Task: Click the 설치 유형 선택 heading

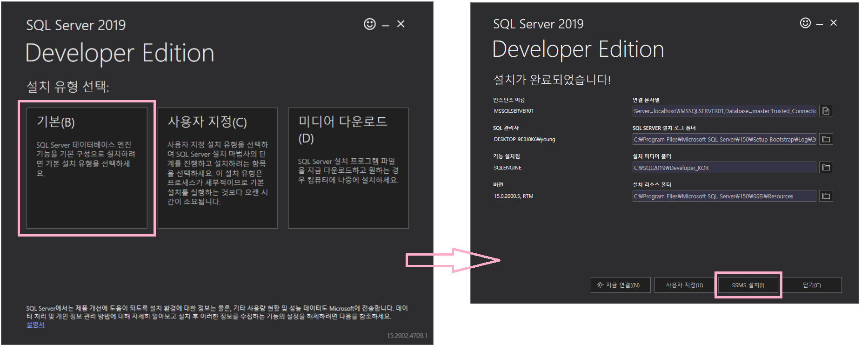Action: tap(68, 87)
